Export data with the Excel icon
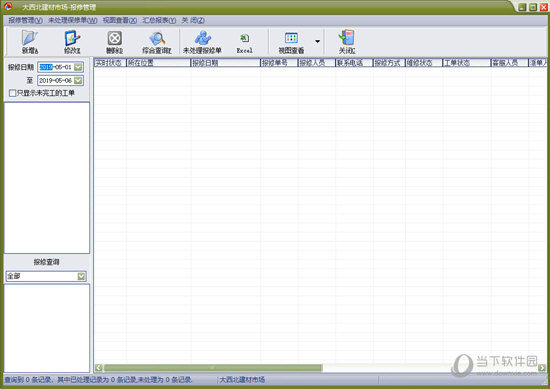This screenshot has width=550, height=389. (x=244, y=38)
